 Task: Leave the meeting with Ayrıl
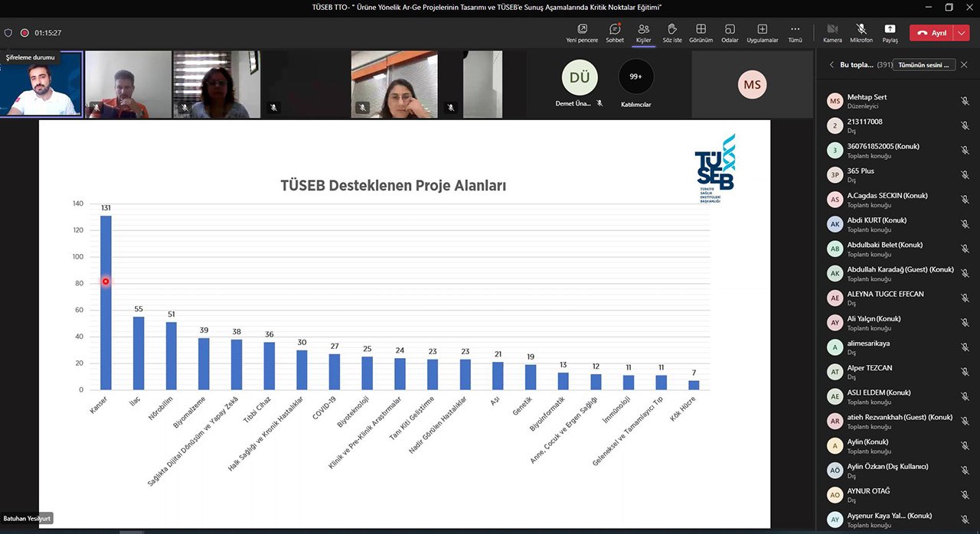[933, 33]
